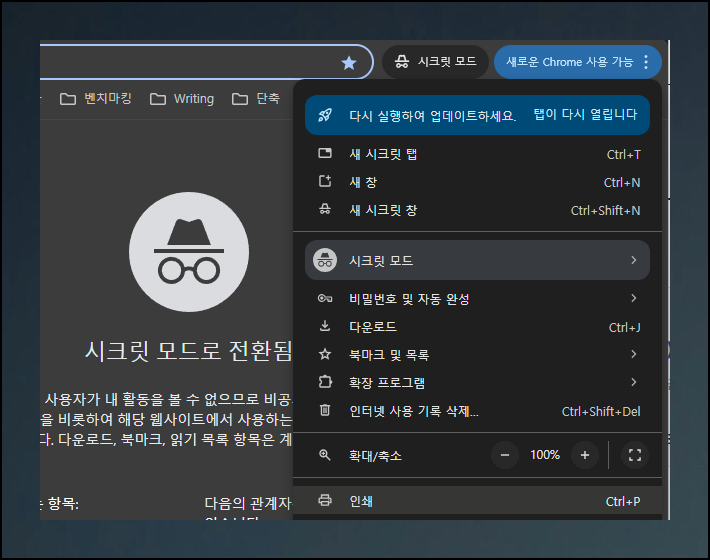This screenshot has height=560, width=710.
Task: Expand 확장 프로그램 submenu arrow
Action: pyautogui.click(x=634, y=382)
